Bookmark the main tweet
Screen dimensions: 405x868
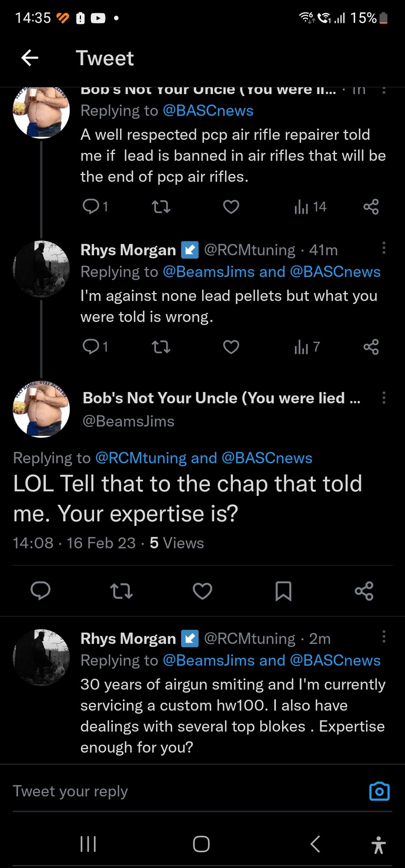[283, 591]
